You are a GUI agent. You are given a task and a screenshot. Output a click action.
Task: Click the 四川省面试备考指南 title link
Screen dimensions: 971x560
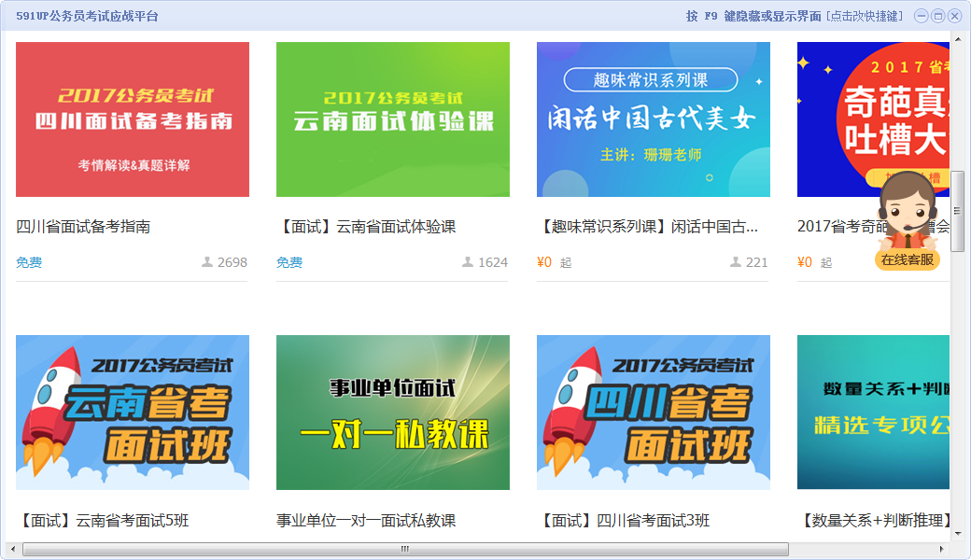[x=83, y=227]
